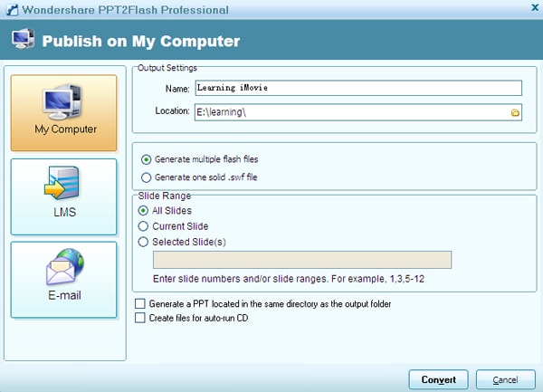Switch to the LMS publish option
543x392 pixels.
63,196
